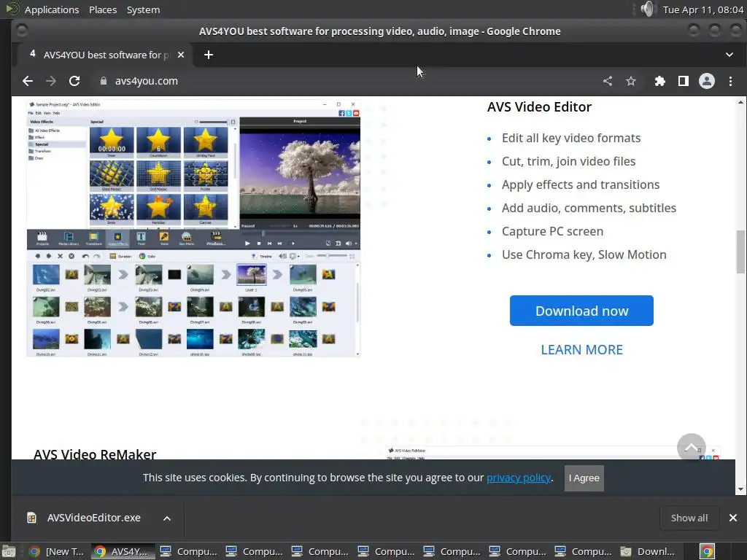Click Show all downloads button
The image size is (747, 560).
click(689, 518)
